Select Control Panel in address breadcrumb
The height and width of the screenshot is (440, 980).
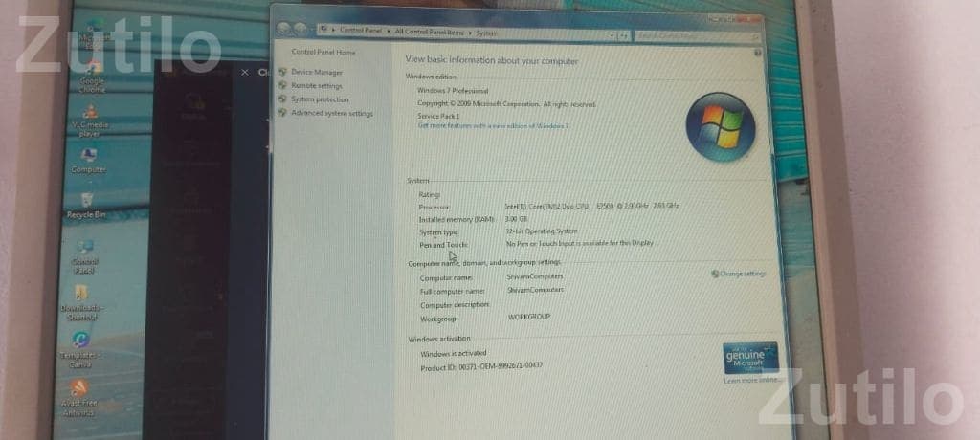click(361, 30)
